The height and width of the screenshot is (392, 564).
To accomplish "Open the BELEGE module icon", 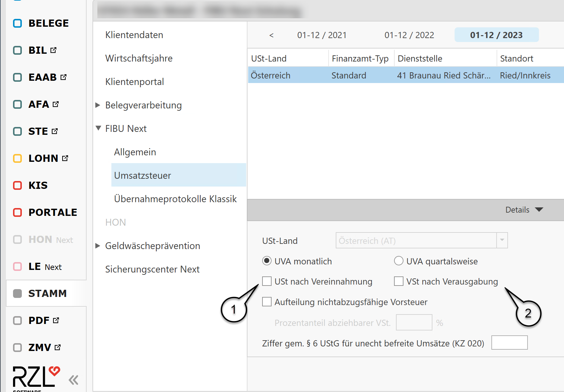I will pos(17,23).
